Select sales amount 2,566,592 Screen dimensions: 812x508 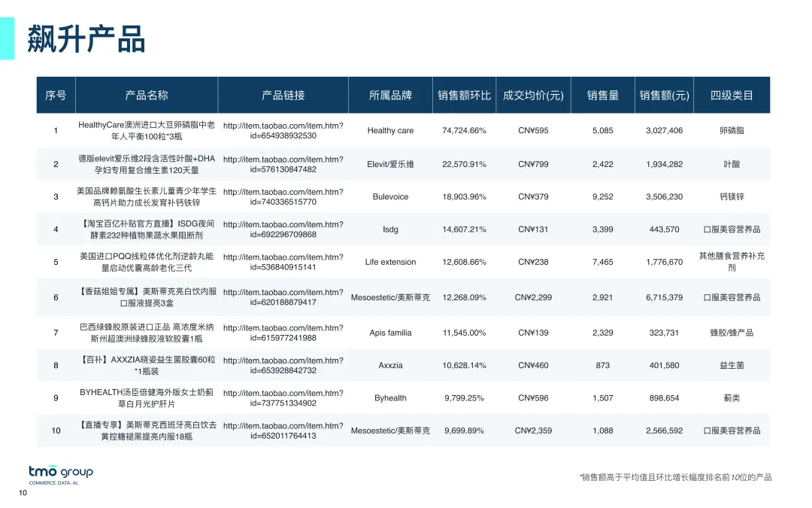coord(665,430)
